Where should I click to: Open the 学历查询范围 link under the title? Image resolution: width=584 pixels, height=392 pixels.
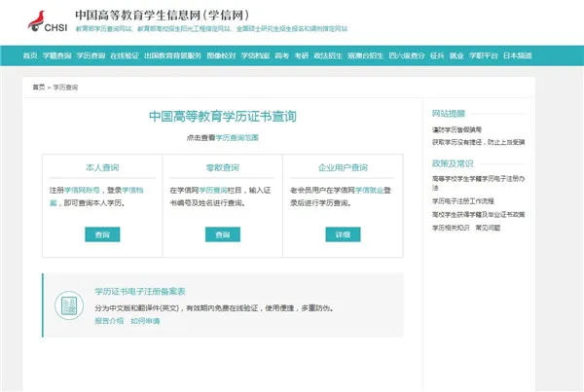(x=237, y=137)
